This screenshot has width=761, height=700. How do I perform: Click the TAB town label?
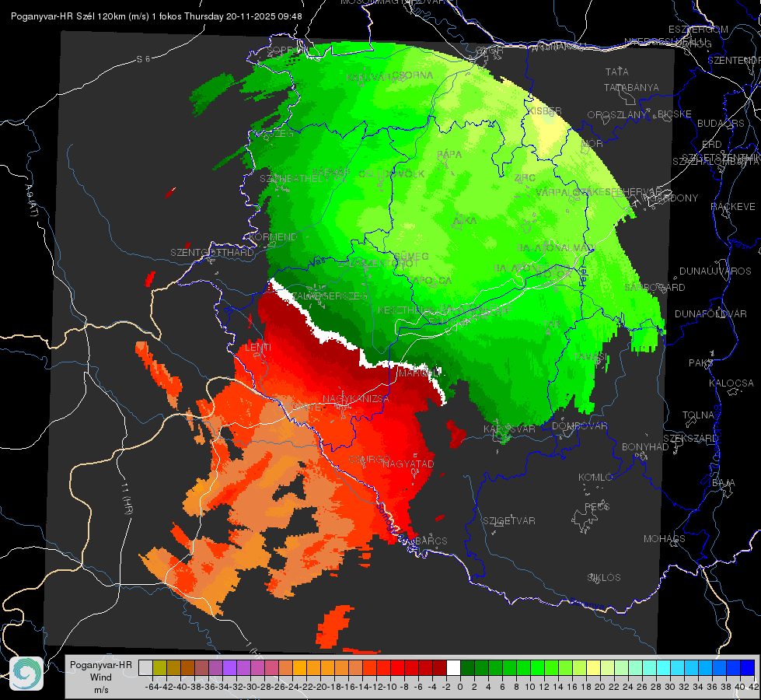pos(552,324)
